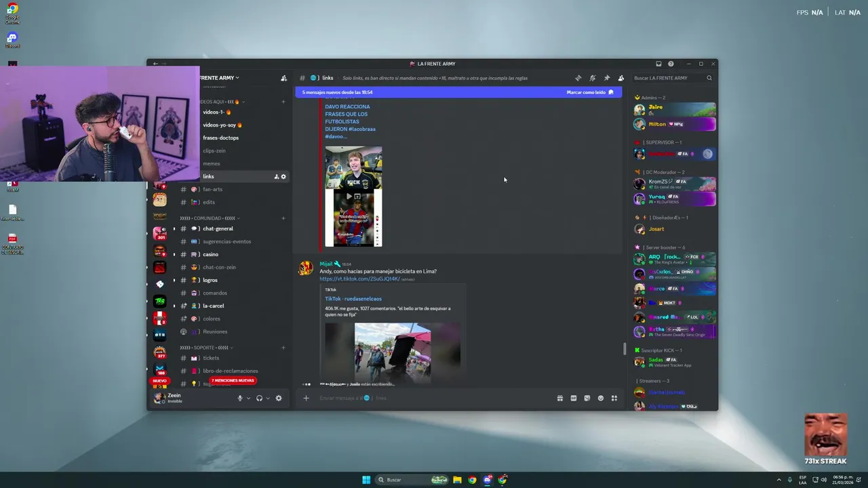Image resolution: width=868 pixels, height=488 pixels.
Task: Open the la-carcel channel
Action: [x=233, y=306]
